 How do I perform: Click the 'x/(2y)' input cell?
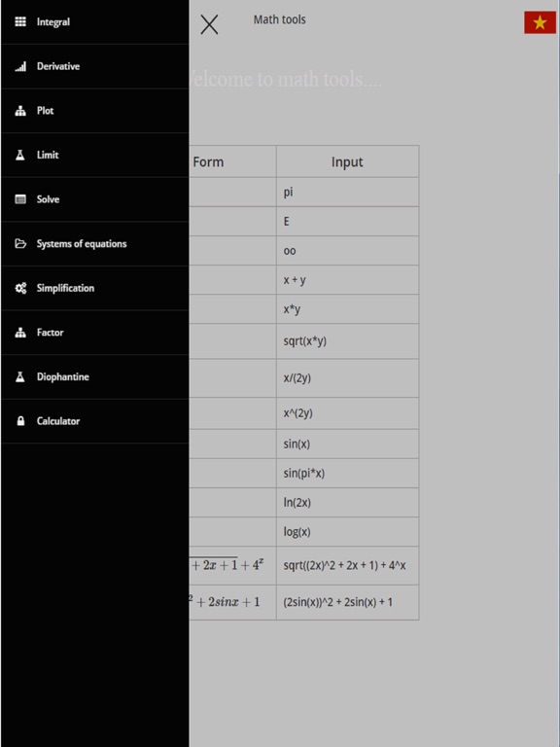point(348,378)
